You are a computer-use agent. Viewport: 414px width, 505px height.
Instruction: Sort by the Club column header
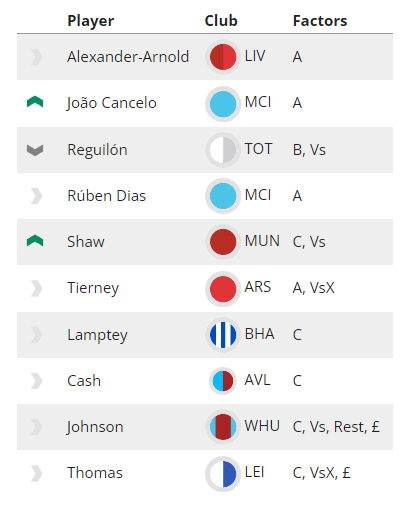pos(221,21)
